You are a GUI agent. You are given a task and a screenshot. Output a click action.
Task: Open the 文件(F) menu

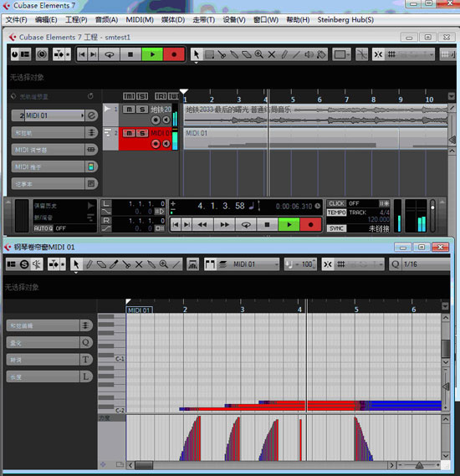[16, 20]
